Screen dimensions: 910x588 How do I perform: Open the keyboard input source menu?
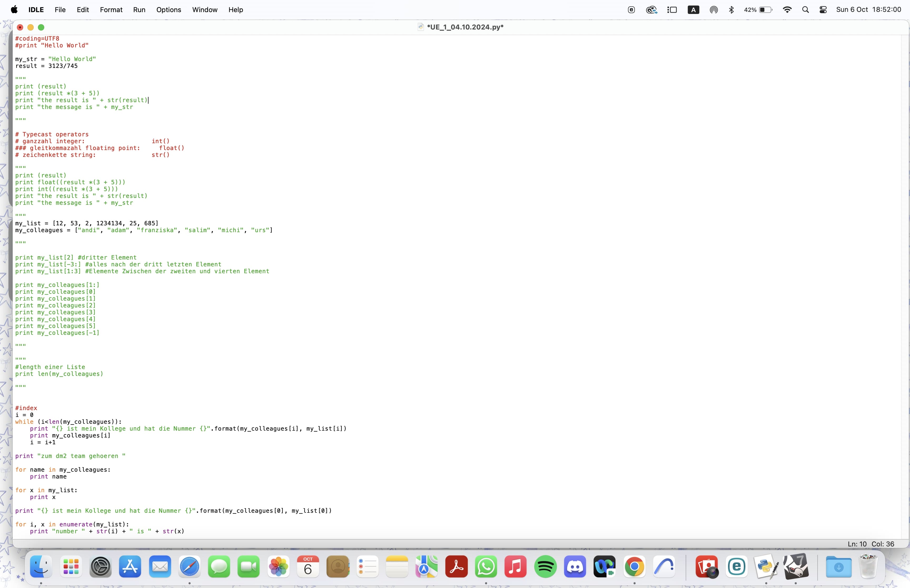coord(693,9)
